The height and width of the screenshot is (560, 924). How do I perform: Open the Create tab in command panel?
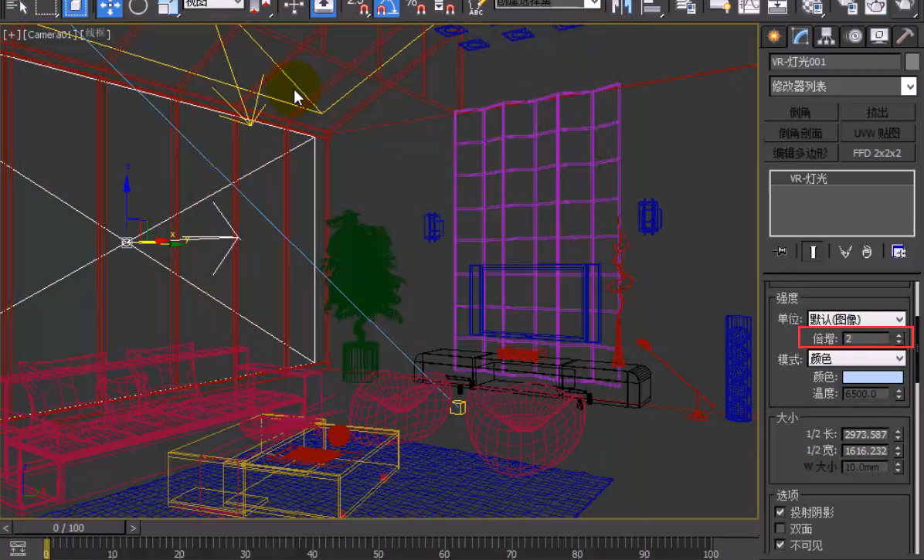773,36
